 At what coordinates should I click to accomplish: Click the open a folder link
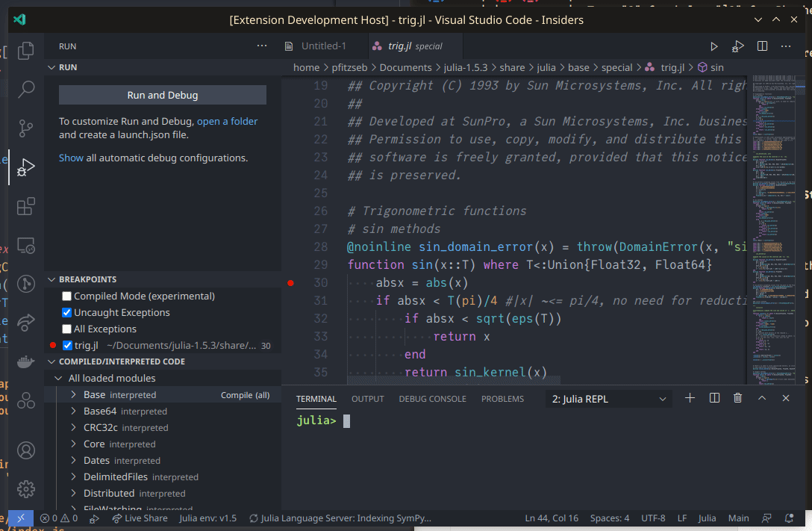227,121
